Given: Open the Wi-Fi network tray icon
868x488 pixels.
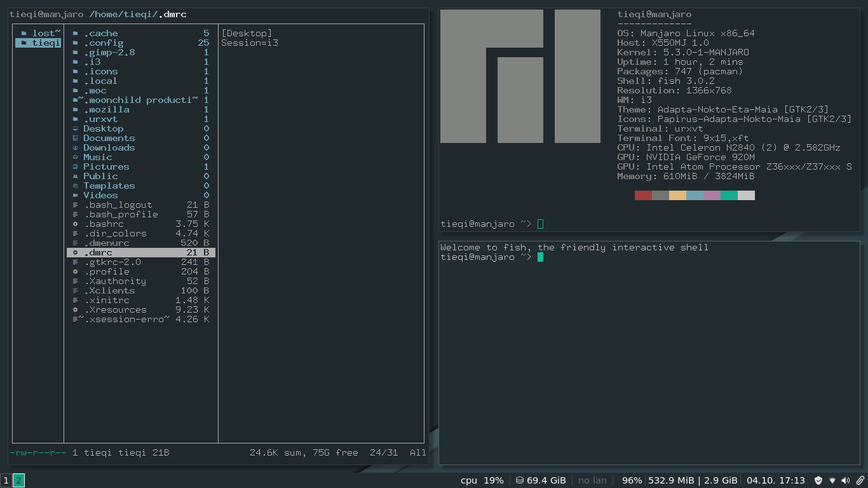Looking at the screenshot, I should 832,480.
